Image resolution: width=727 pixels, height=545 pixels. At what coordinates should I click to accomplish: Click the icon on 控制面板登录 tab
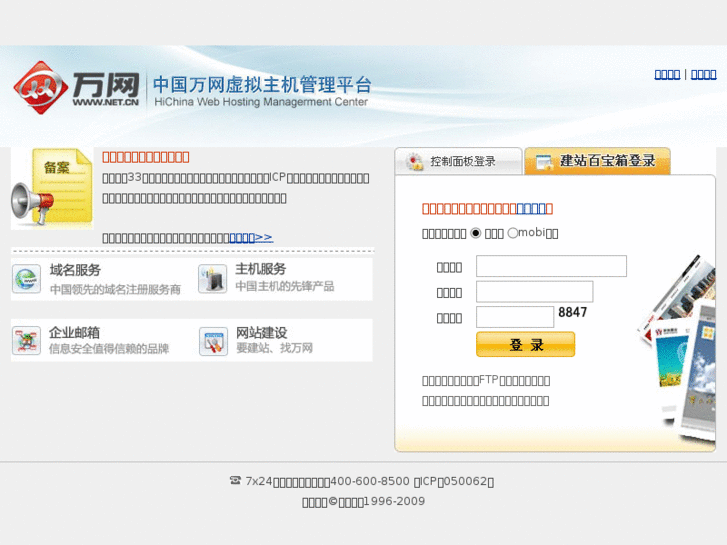[415, 161]
